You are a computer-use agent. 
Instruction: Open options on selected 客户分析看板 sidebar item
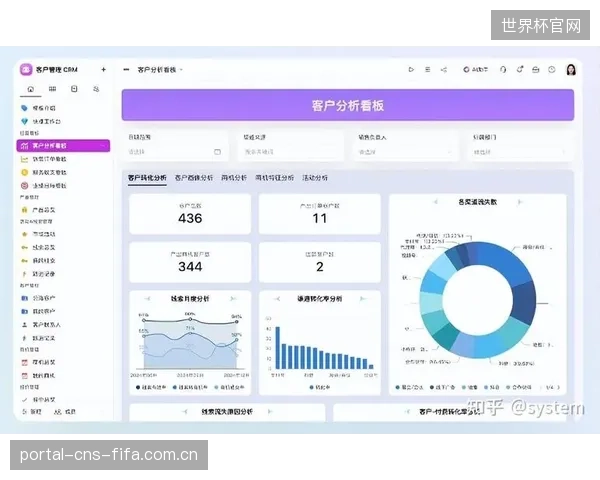tap(103, 146)
